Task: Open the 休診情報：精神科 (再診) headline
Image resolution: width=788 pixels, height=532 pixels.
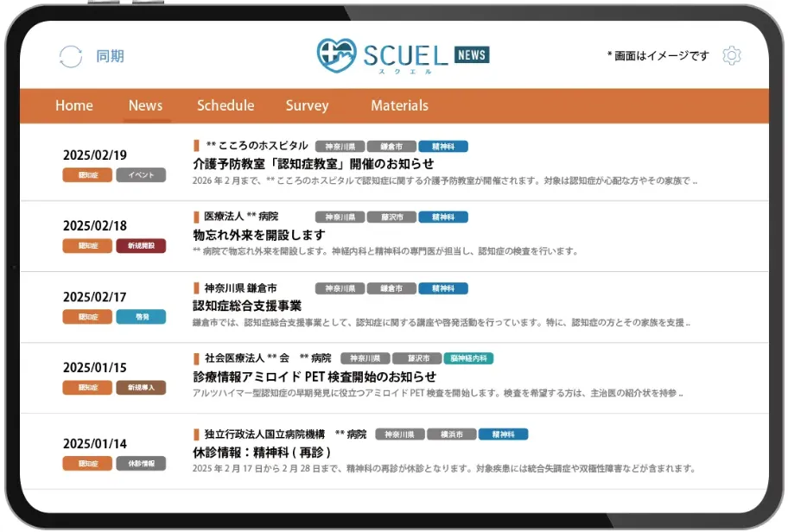Action: 262,452
